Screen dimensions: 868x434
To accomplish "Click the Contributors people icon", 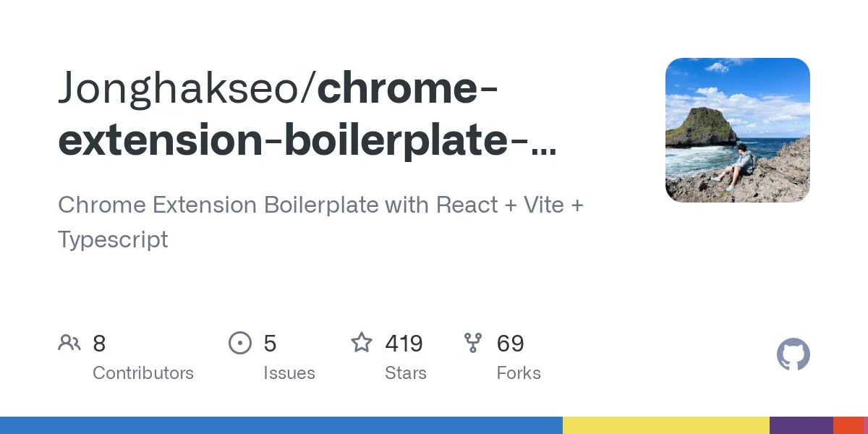I will tap(69, 343).
